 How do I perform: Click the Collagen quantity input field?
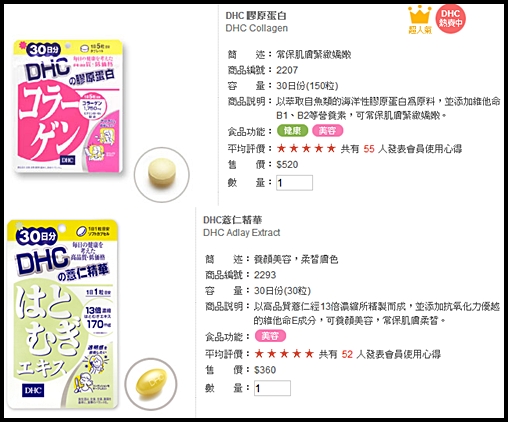click(294, 183)
